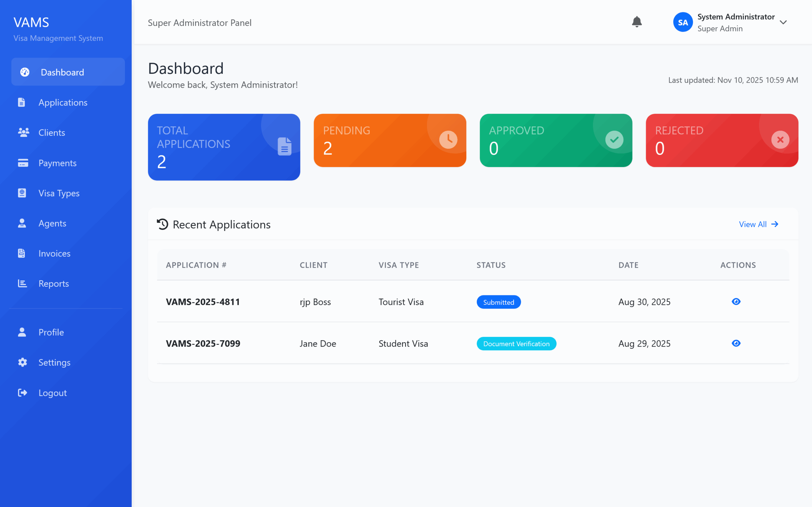Open the Profile page link

pos(51,332)
